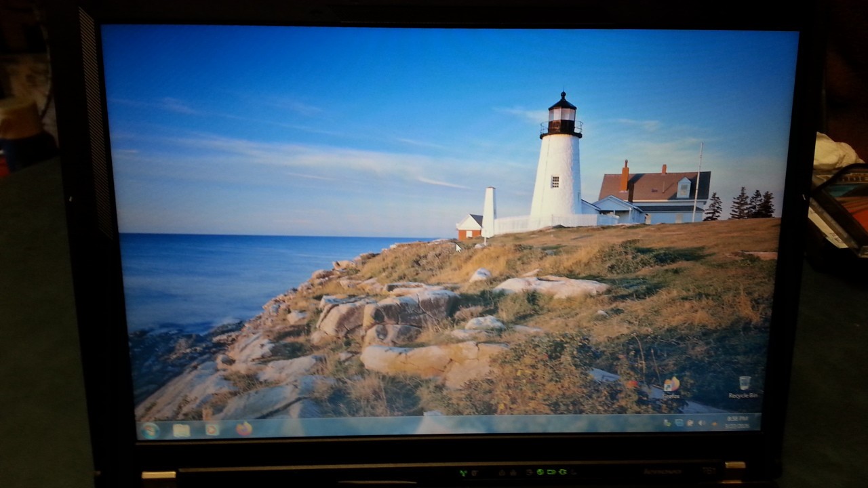Select the Firefox desktop shortcut
The image size is (868, 488).
coord(671,387)
